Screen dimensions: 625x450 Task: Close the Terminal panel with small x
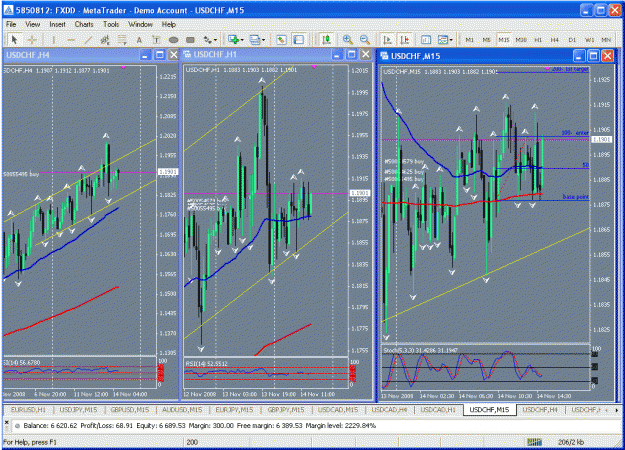pos(6,422)
